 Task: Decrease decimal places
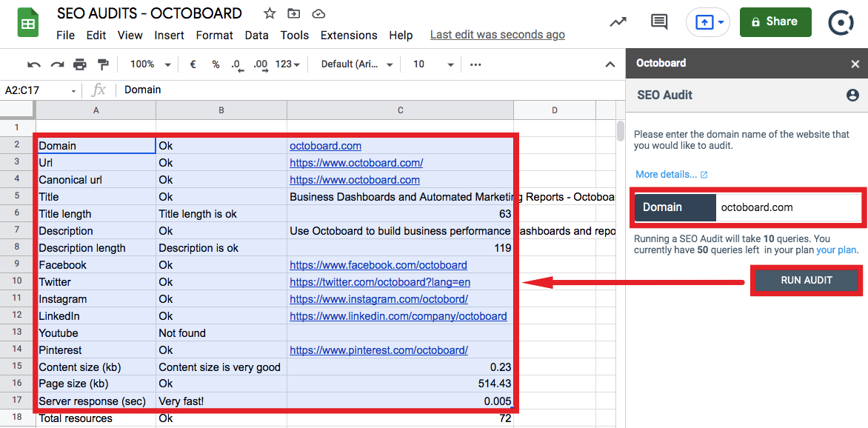238,64
